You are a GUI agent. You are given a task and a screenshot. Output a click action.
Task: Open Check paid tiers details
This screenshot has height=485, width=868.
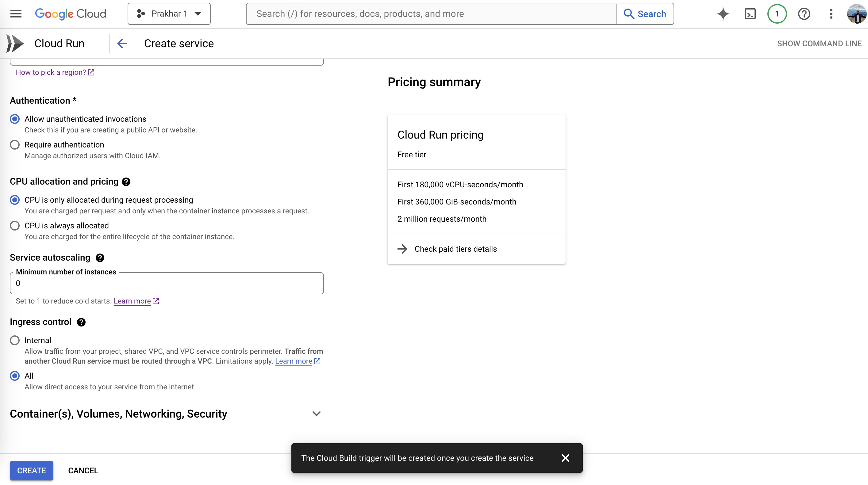coord(455,249)
